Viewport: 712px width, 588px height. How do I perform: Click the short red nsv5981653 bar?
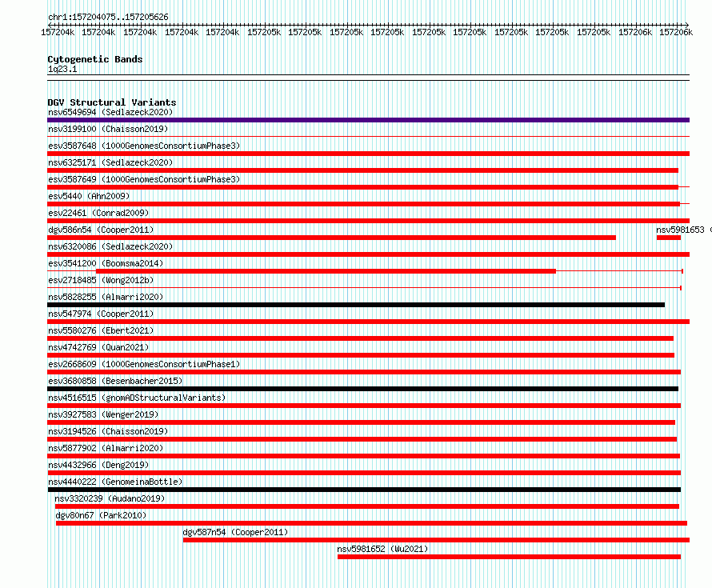point(669,238)
